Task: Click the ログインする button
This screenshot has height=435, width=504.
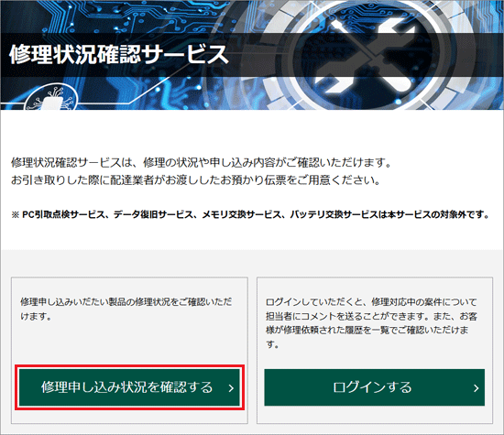Action: pyautogui.click(x=375, y=387)
